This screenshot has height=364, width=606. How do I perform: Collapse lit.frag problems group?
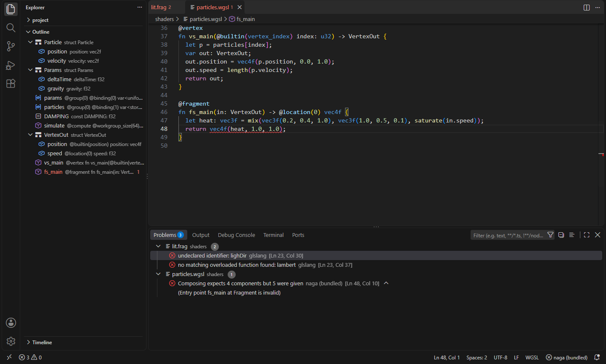(x=158, y=246)
